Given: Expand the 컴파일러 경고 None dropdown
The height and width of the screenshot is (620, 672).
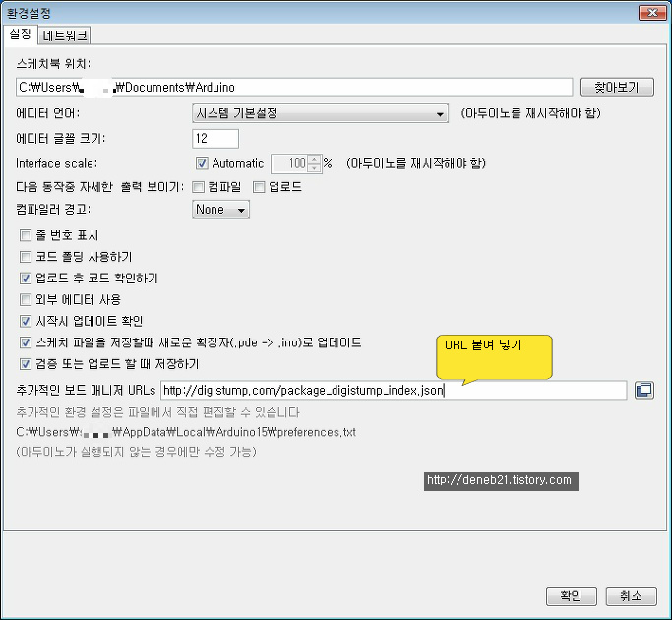Looking at the screenshot, I should click(220, 210).
